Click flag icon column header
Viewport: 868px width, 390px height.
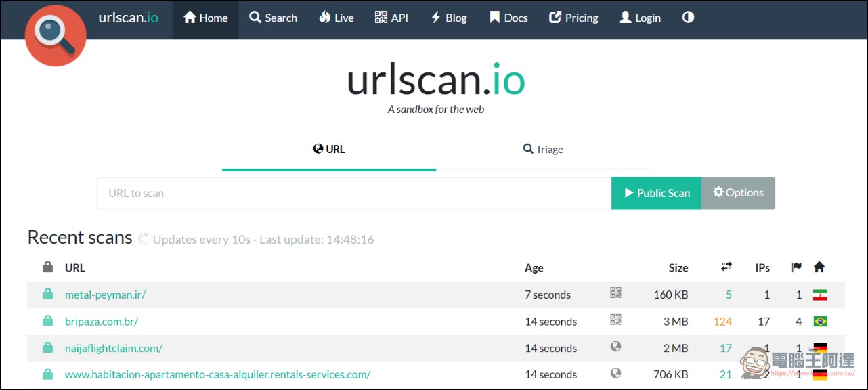tap(797, 267)
